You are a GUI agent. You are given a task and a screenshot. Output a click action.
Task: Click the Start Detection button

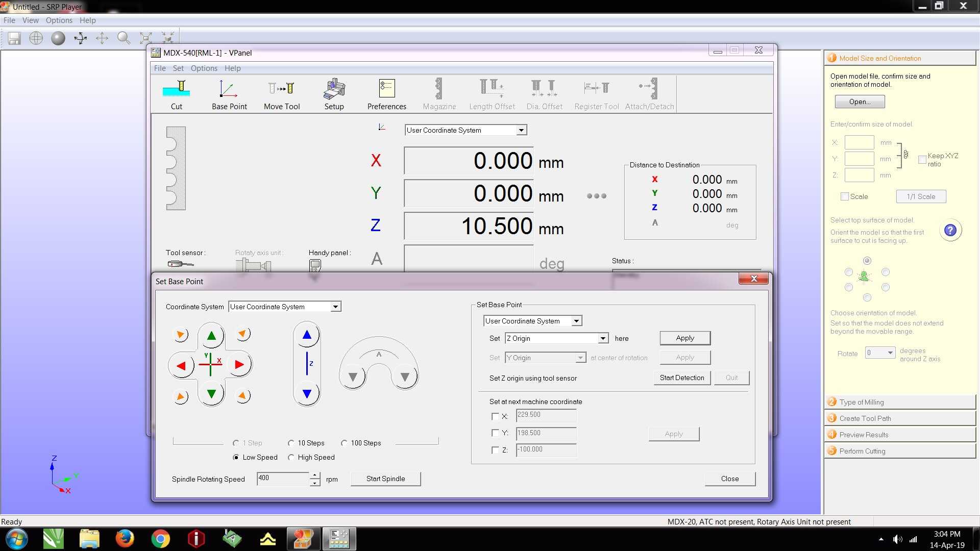681,378
